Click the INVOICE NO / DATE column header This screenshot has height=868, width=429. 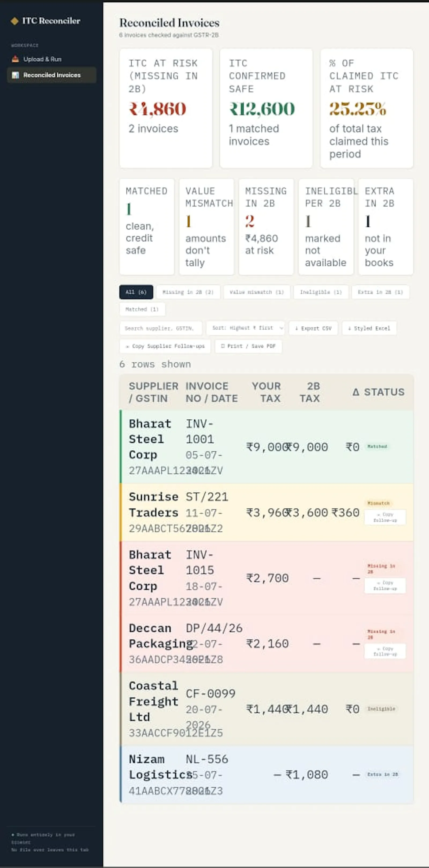(212, 392)
